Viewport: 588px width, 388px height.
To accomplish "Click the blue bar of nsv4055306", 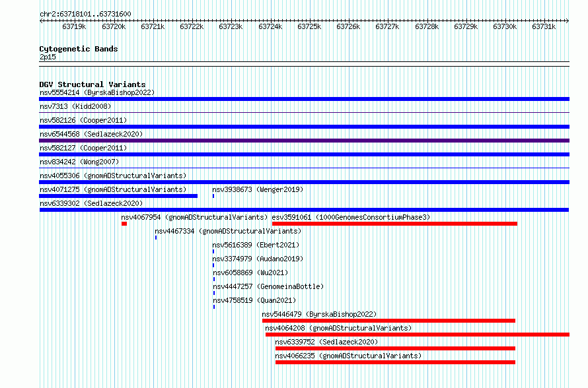I will 304,182.
